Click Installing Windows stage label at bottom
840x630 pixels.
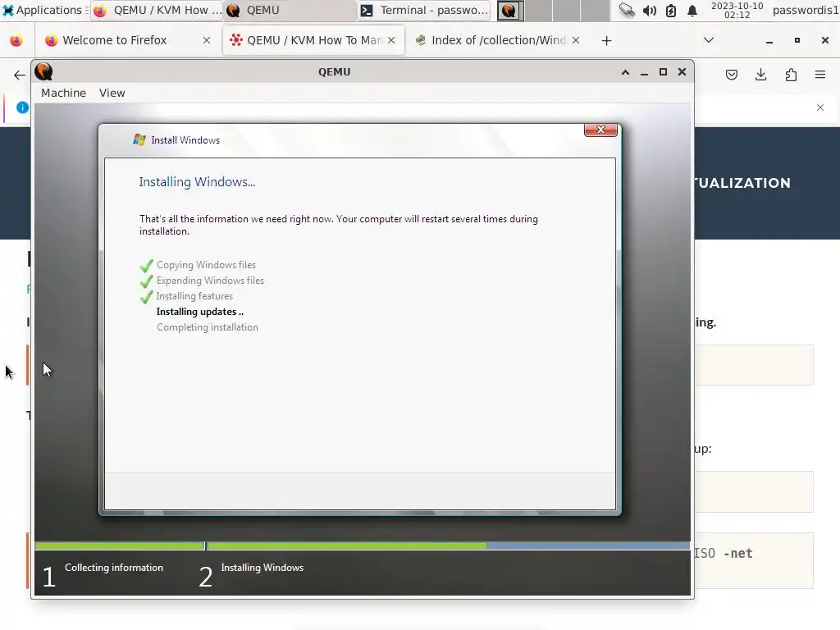pyautogui.click(x=262, y=568)
